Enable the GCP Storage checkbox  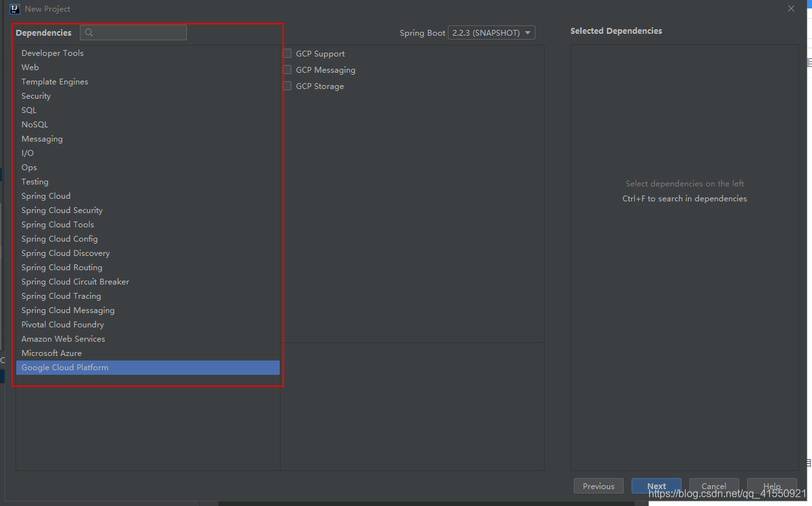(287, 86)
